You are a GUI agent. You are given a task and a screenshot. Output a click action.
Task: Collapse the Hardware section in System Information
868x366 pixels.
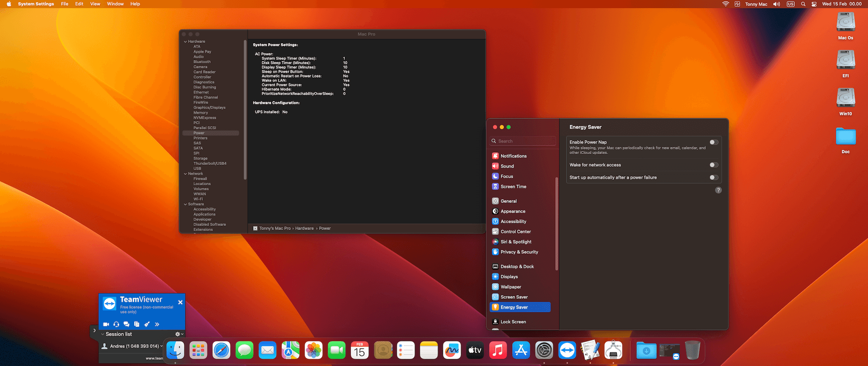pos(185,42)
